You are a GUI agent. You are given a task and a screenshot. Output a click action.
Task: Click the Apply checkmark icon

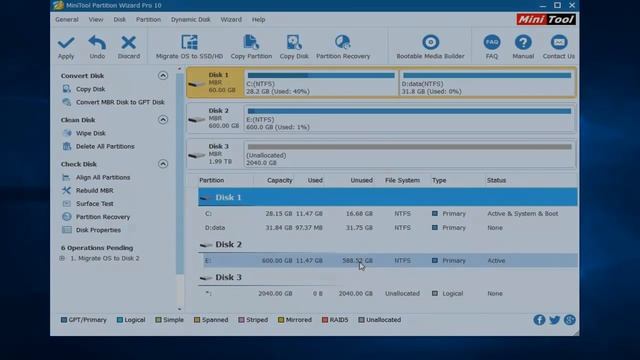pos(66,42)
